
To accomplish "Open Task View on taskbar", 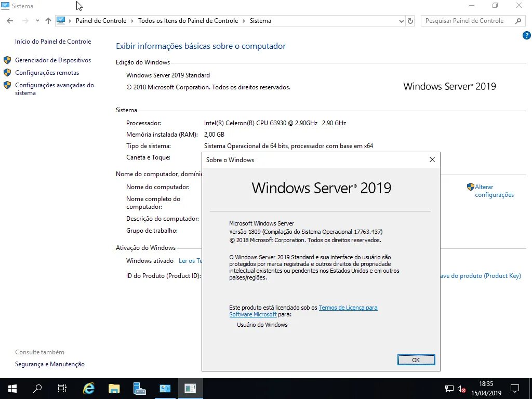I will point(62,389).
